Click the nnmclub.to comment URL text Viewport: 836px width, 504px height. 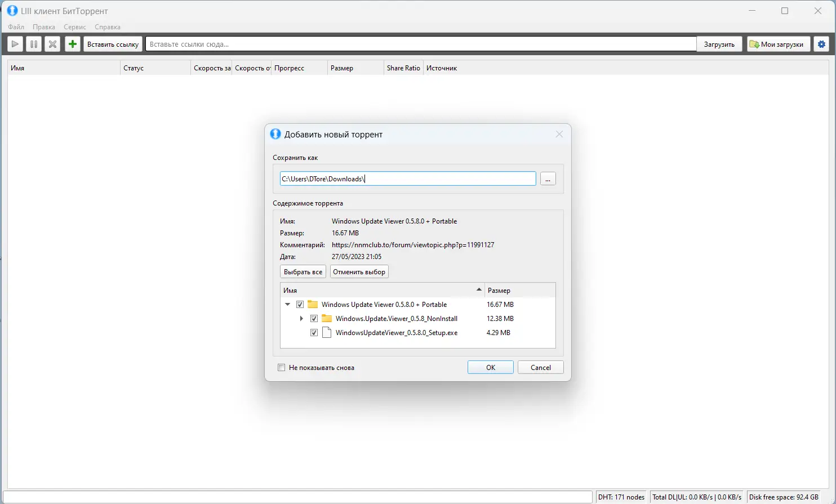tap(413, 244)
